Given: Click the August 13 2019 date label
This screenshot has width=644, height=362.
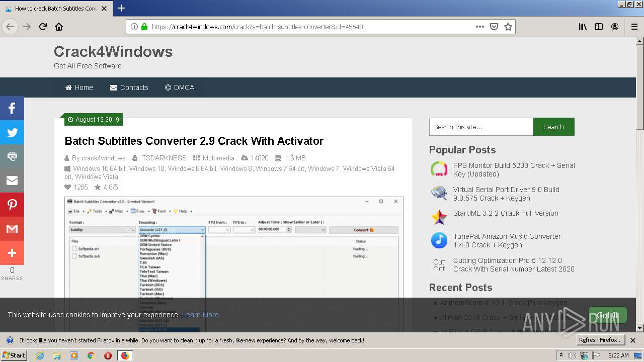Looking at the screenshot, I should 94,120.
